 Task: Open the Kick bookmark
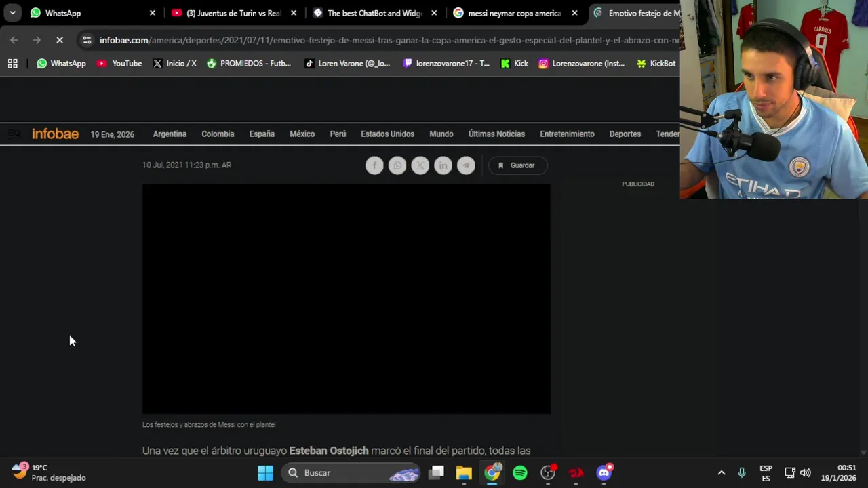pos(514,63)
